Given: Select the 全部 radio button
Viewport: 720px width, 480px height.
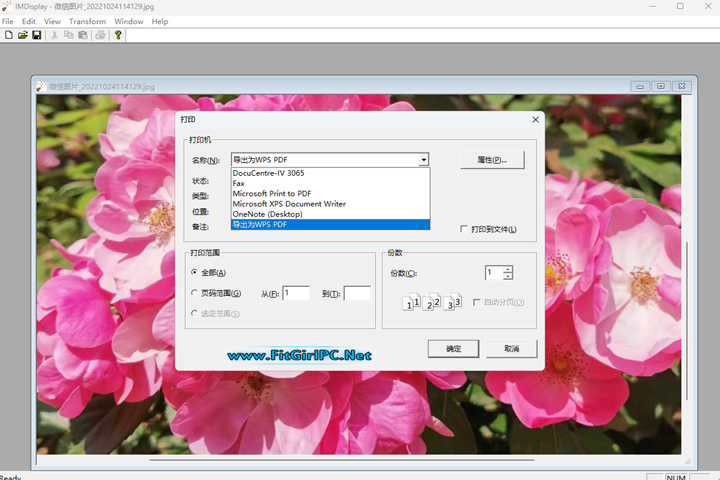Looking at the screenshot, I should 195,273.
